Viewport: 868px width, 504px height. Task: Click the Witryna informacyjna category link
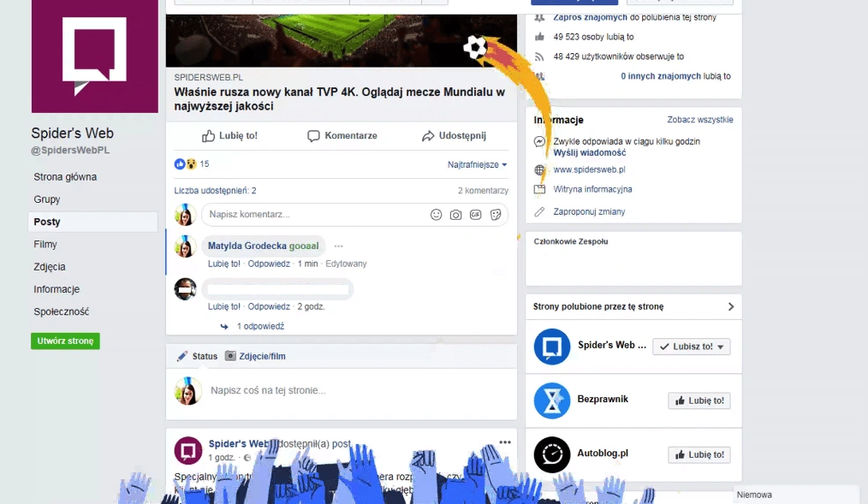tap(592, 189)
